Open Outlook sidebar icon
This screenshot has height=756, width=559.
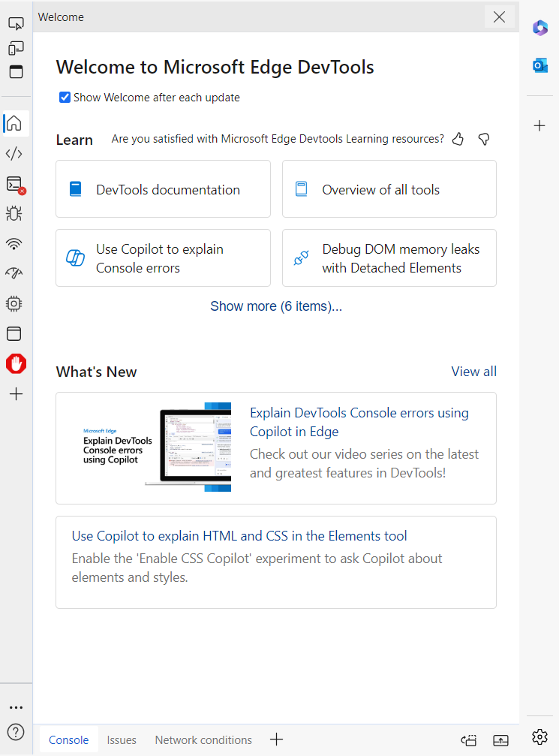539,65
